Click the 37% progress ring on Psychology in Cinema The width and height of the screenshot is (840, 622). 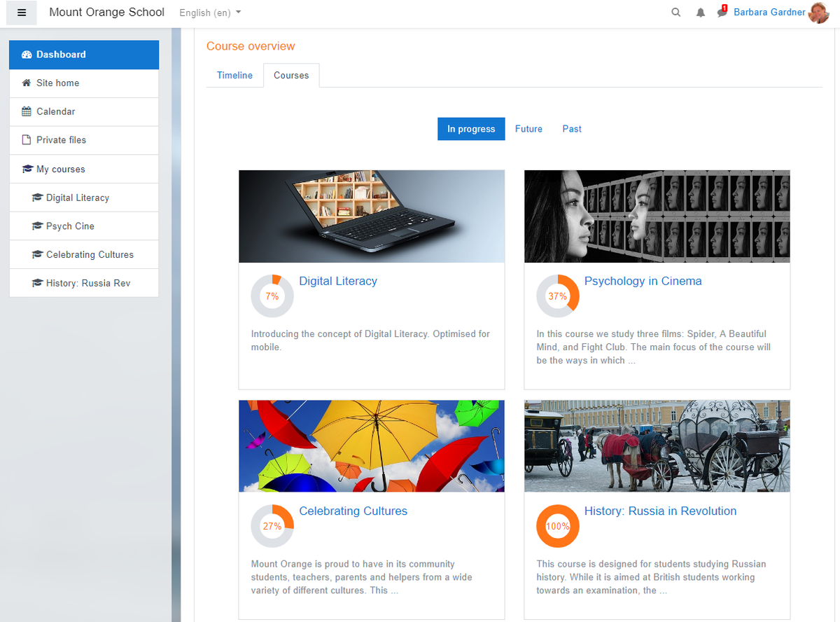(x=558, y=296)
